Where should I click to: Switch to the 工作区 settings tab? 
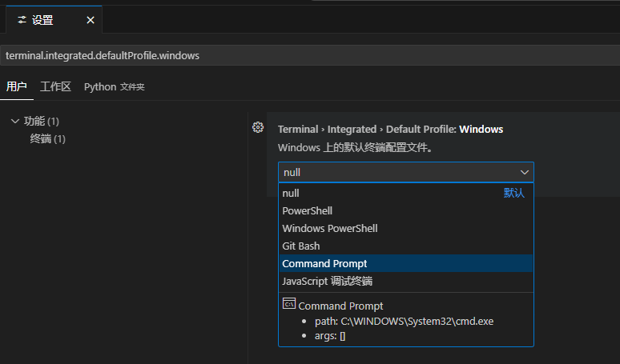(x=56, y=86)
